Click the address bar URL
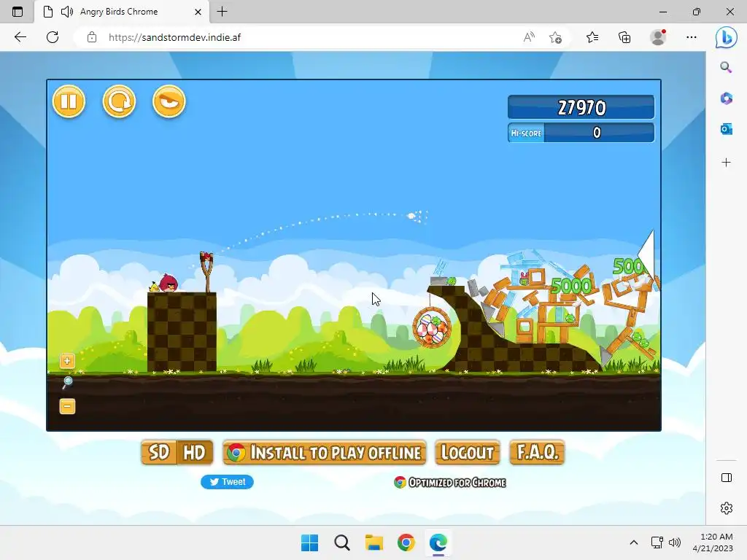 tap(174, 37)
